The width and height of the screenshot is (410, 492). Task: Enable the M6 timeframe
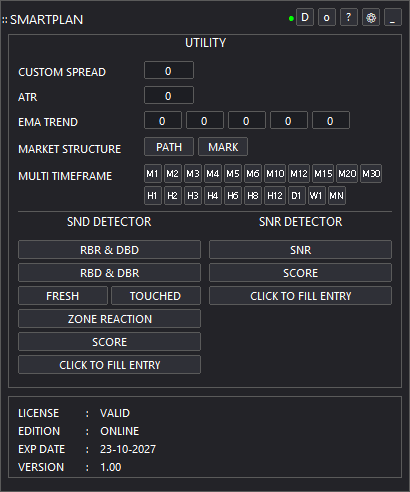(253, 174)
